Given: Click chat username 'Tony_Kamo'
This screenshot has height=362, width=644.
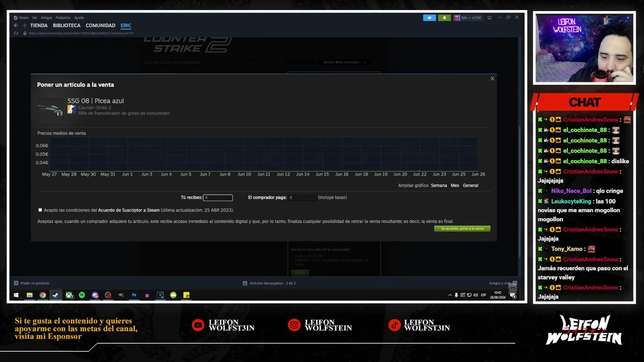Looking at the screenshot, I should pos(567,249).
